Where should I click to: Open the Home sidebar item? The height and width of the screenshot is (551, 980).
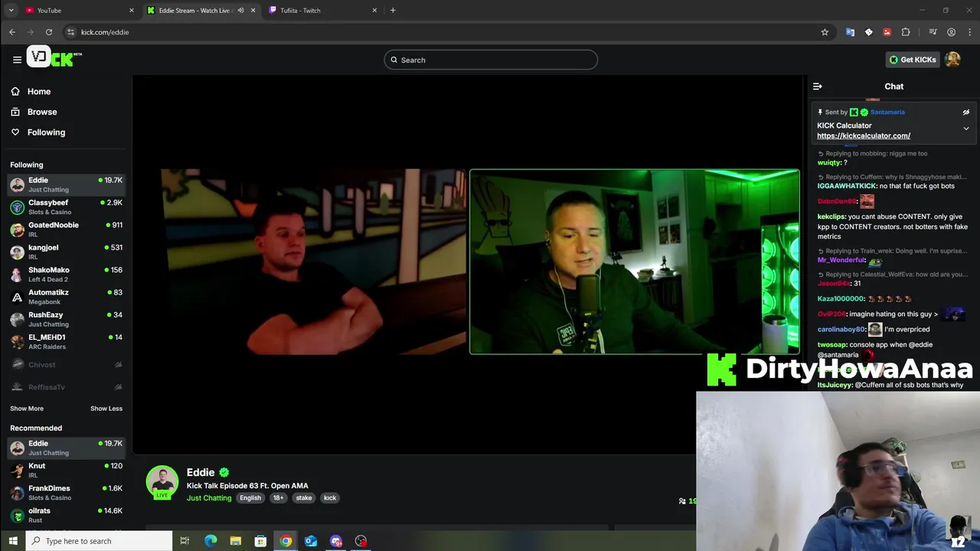[39, 92]
